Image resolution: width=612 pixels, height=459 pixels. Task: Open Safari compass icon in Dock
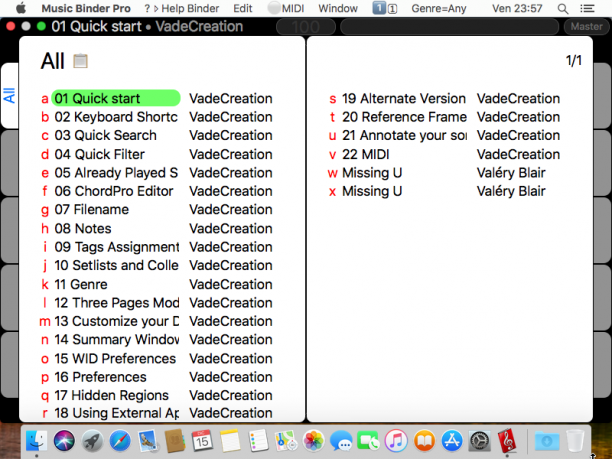(x=120, y=441)
